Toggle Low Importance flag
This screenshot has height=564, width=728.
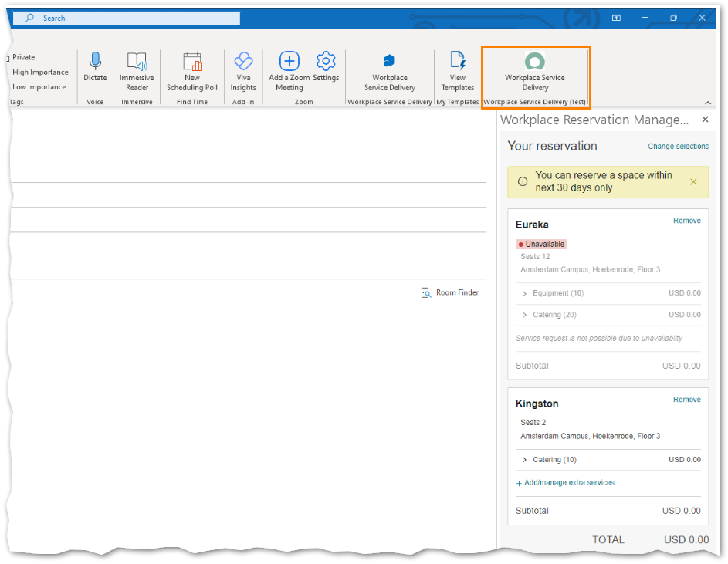pyautogui.click(x=39, y=87)
